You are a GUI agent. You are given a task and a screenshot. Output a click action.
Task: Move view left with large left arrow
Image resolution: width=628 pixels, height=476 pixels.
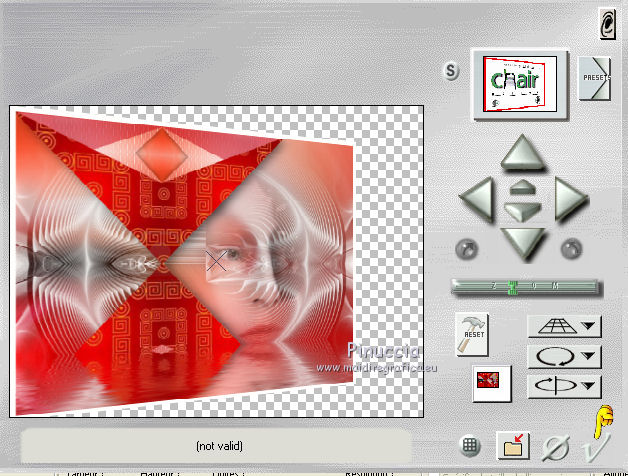pyautogui.click(x=477, y=199)
